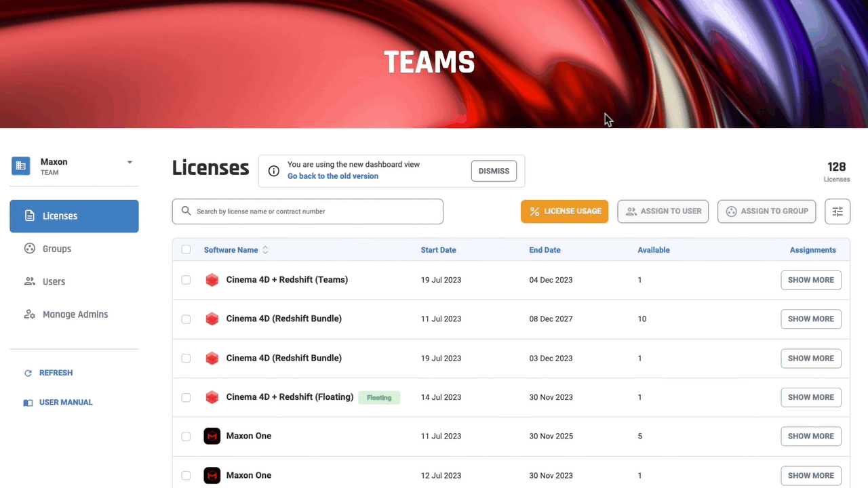The image size is (868, 488).
Task: Click the End Date column header
Action: point(545,250)
